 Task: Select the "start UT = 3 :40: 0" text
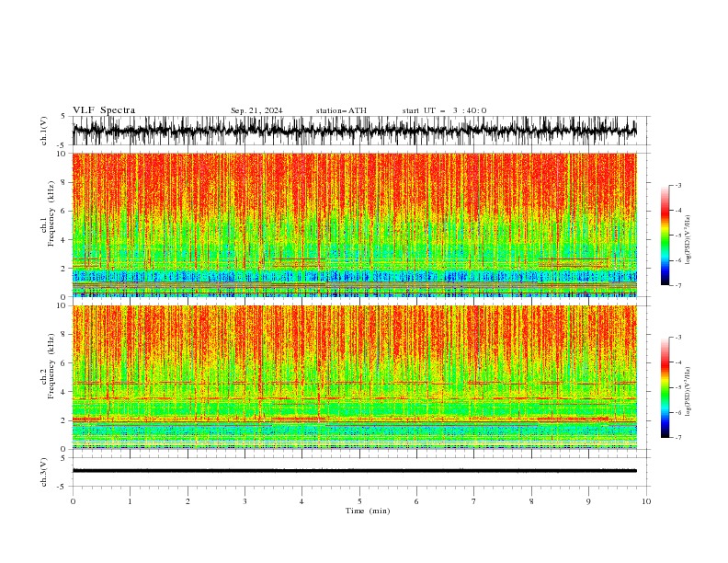[444, 110]
